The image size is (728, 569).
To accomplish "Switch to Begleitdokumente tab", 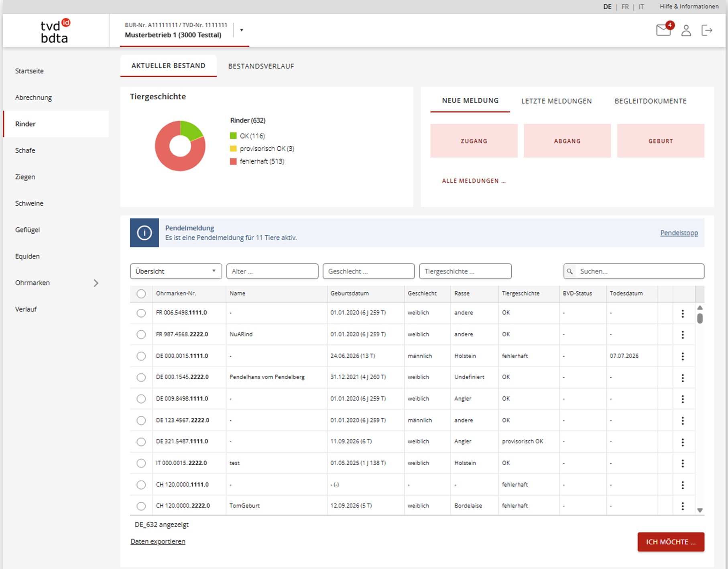I will pyautogui.click(x=651, y=101).
